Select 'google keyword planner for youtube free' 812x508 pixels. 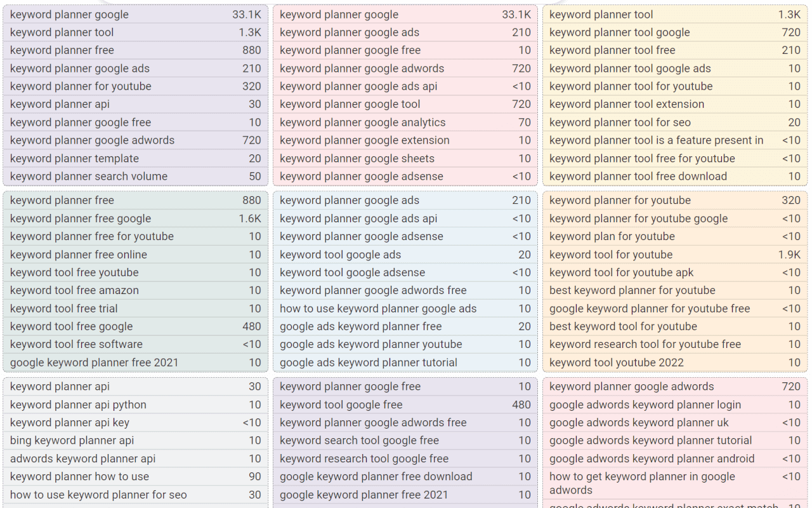(650, 309)
